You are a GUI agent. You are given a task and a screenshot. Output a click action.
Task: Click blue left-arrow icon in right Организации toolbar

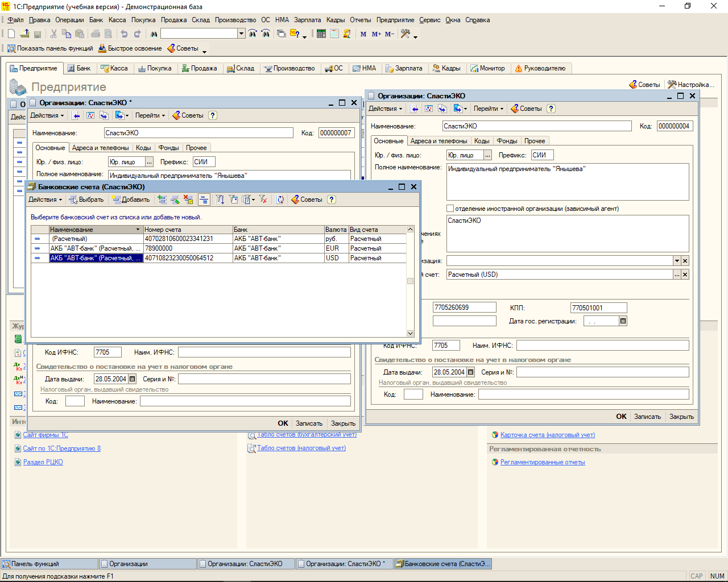click(415, 109)
